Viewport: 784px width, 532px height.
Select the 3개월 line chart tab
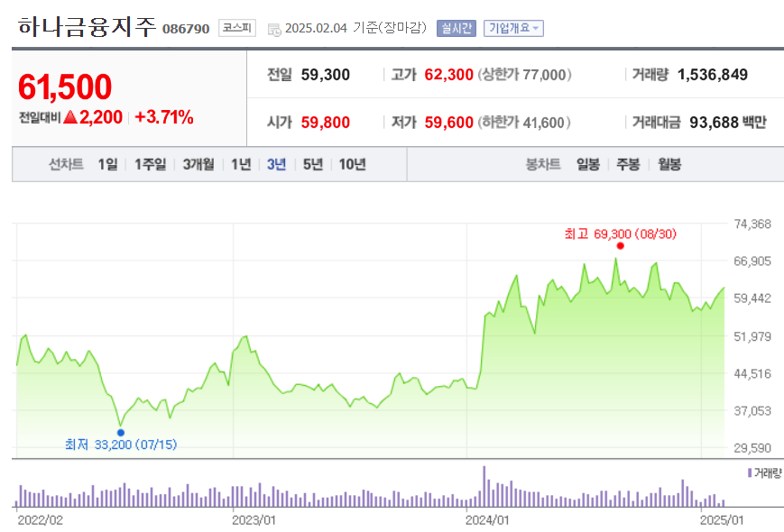click(x=198, y=164)
